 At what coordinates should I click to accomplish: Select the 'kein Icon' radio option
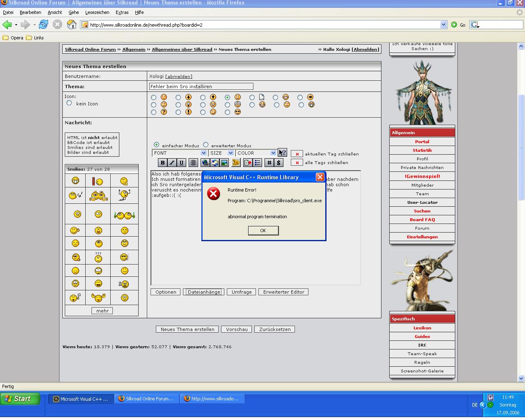(x=69, y=103)
